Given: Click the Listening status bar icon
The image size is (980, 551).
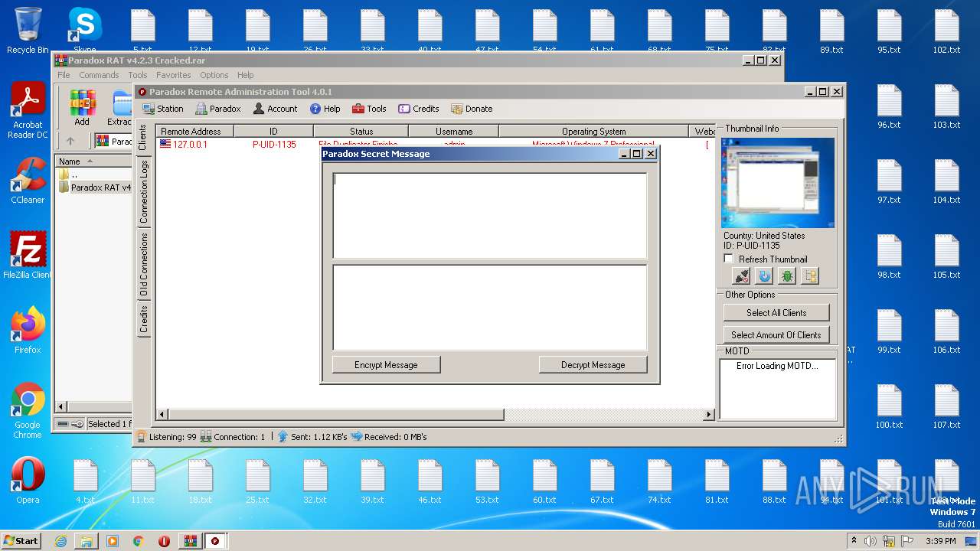Looking at the screenshot, I should 142,437.
